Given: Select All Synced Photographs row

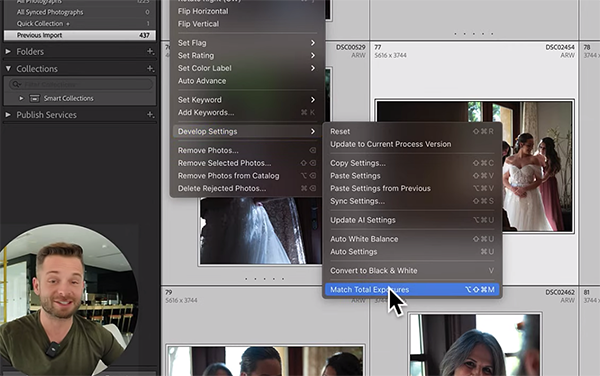Looking at the screenshot, I should pyautogui.click(x=80, y=12).
